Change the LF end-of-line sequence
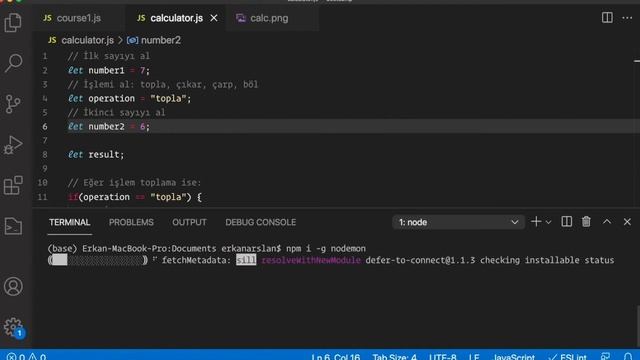This screenshot has width=640, height=360. click(x=474, y=356)
